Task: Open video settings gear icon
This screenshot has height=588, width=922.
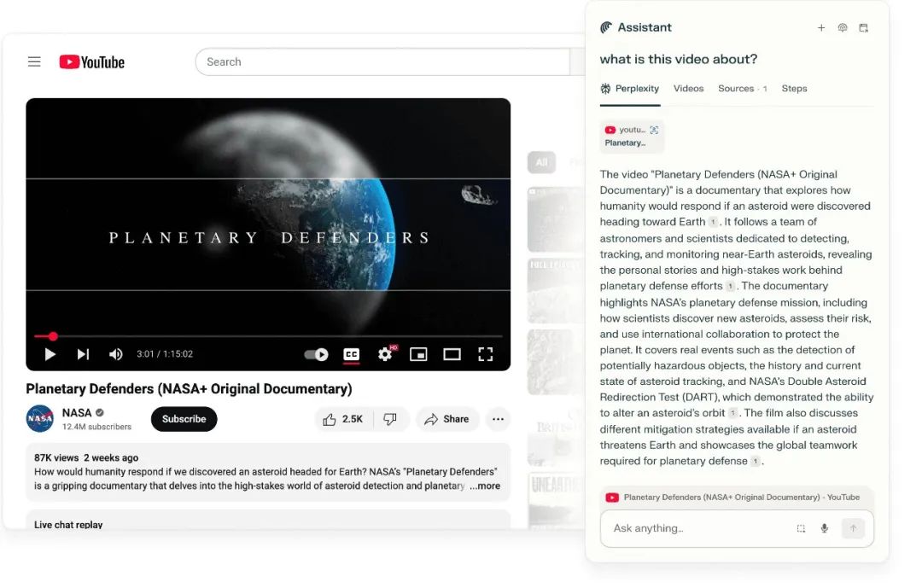Action: (x=385, y=354)
